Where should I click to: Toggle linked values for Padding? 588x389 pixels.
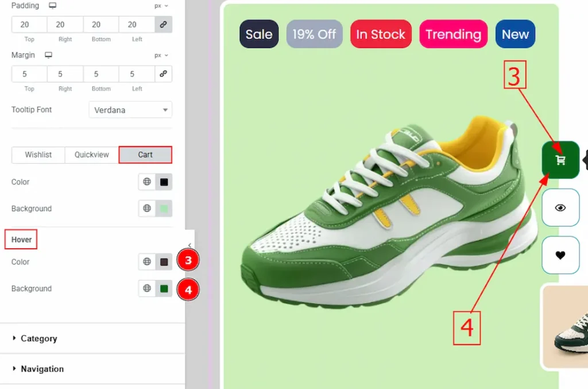[x=163, y=25]
